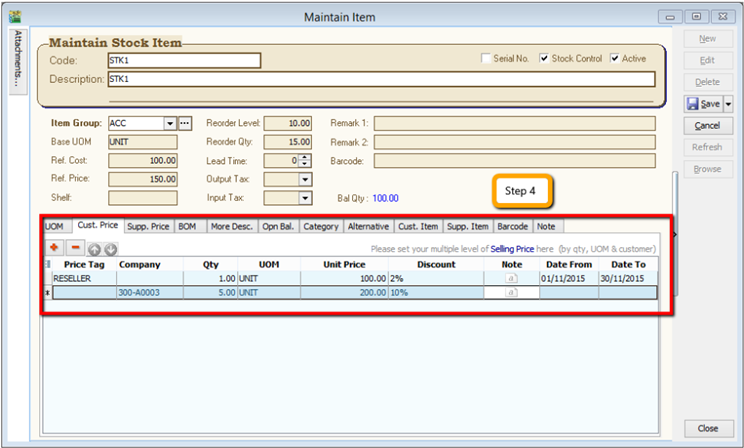Open the Input Tax dropdown
Image resolution: width=744 pixels, height=448 pixels.
305,198
